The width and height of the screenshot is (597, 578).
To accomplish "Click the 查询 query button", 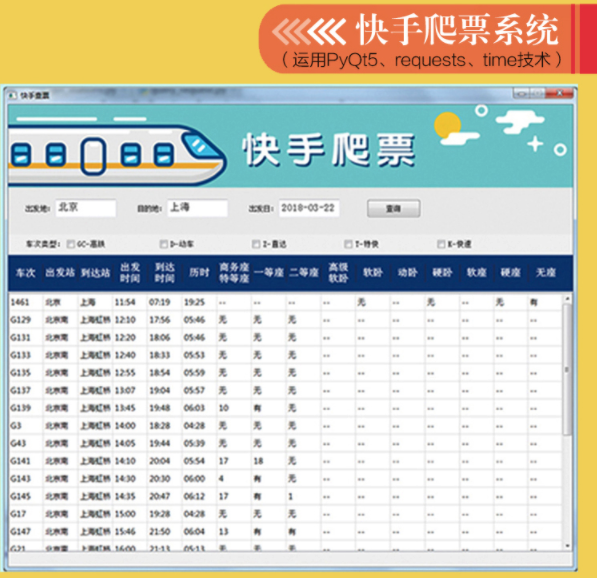I will point(394,209).
